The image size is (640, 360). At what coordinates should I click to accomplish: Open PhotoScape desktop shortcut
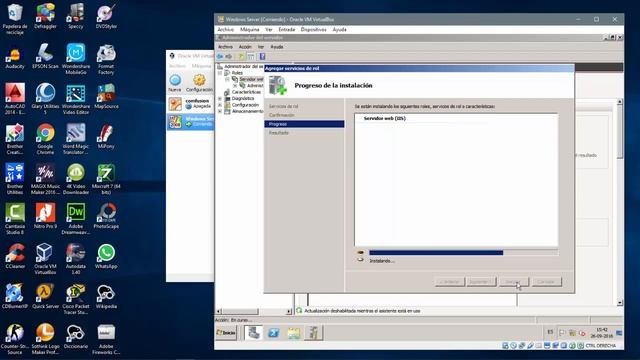click(106, 216)
